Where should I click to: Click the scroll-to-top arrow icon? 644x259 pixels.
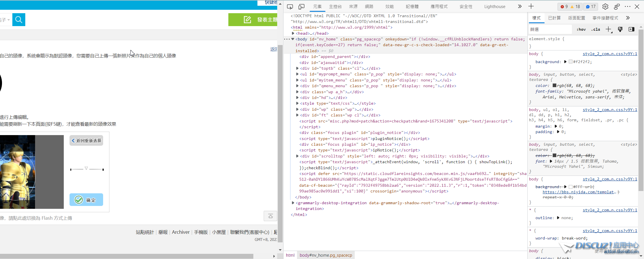coord(270,216)
